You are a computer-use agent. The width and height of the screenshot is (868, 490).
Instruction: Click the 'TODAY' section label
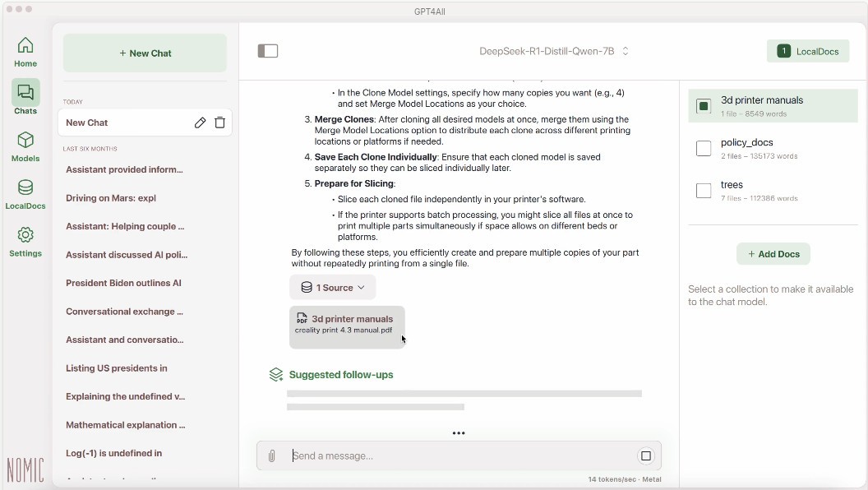coord(72,102)
